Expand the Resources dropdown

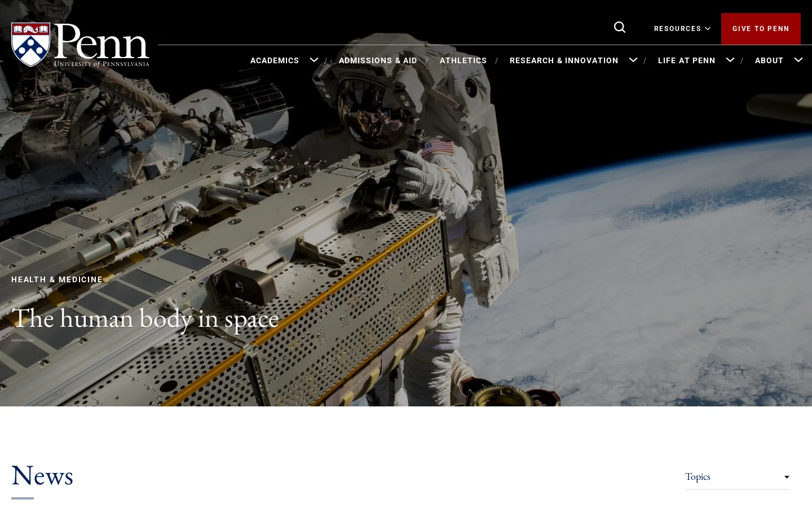(x=682, y=29)
